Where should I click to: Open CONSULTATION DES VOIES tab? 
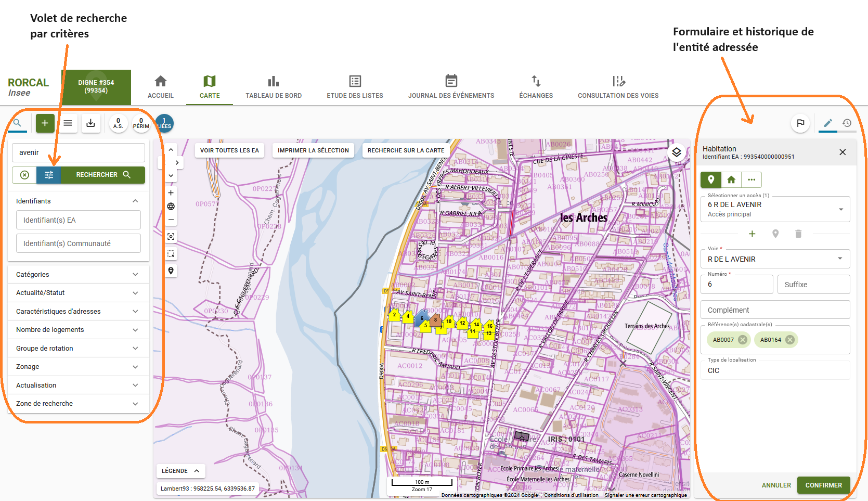618,87
